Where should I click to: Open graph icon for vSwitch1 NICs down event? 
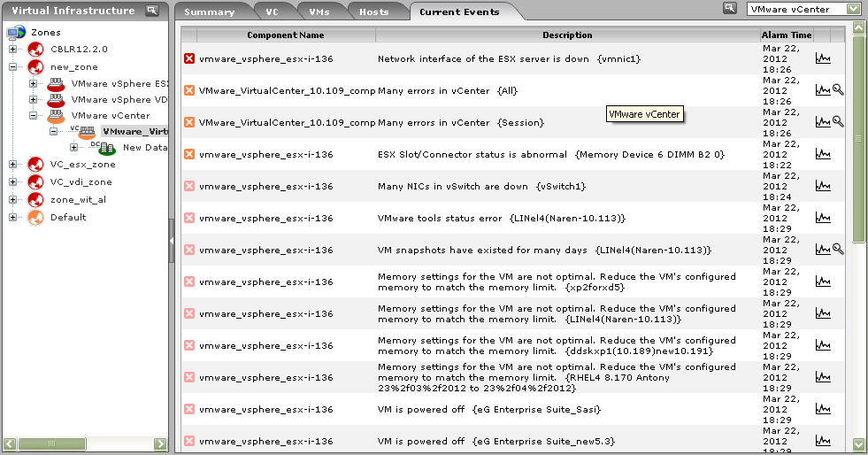(x=823, y=186)
